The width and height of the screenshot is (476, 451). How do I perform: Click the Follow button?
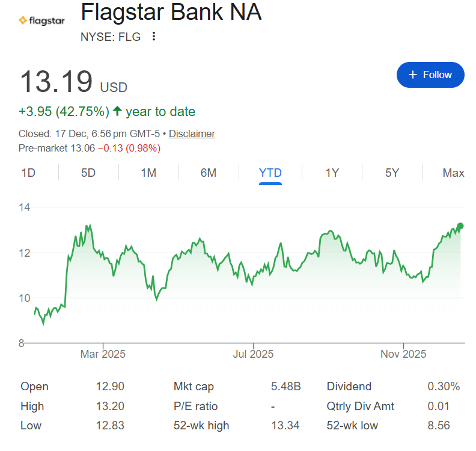430,75
